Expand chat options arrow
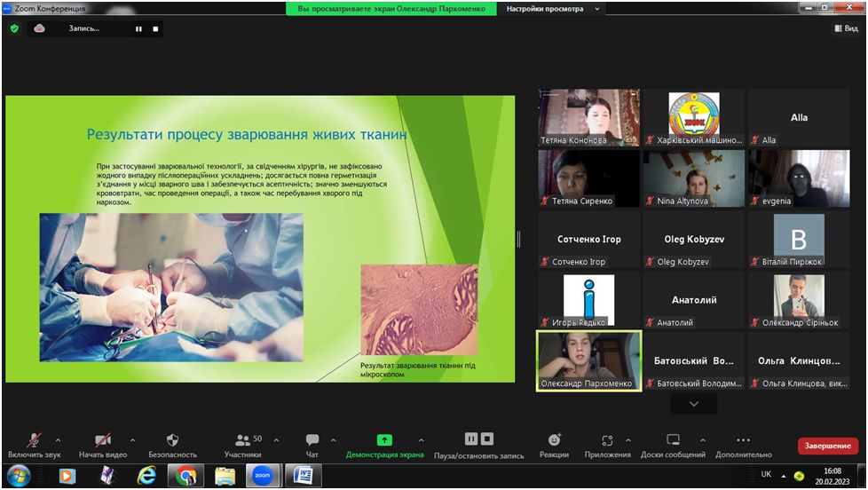The width and height of the screenshot is (868, 490). pos(333,440)
